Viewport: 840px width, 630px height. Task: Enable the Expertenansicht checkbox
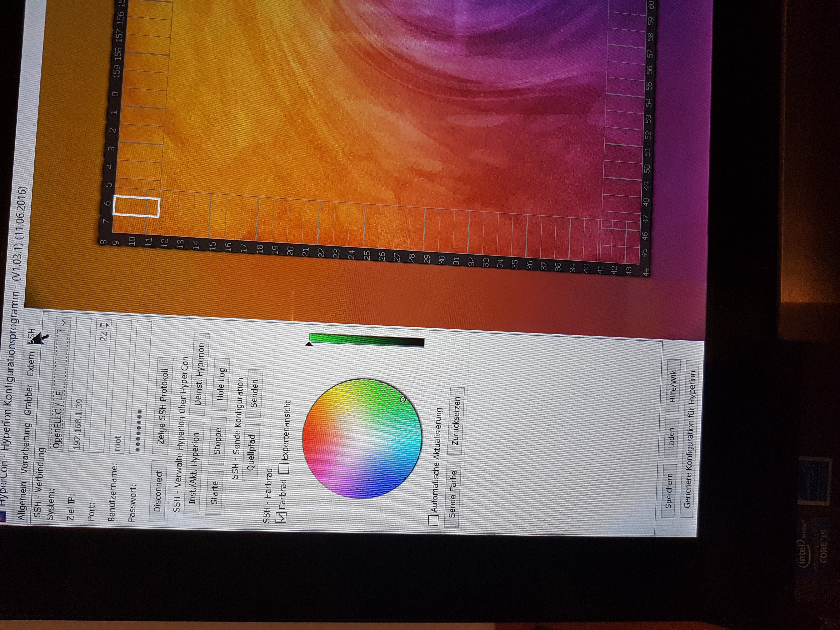click(x=284, y=468)
